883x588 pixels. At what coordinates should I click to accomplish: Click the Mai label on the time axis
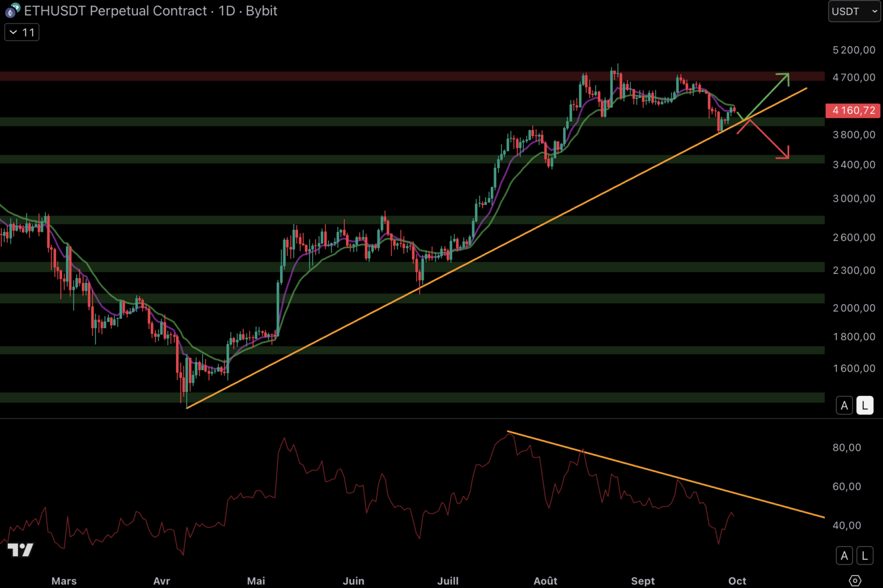click(x=256, y=581)
